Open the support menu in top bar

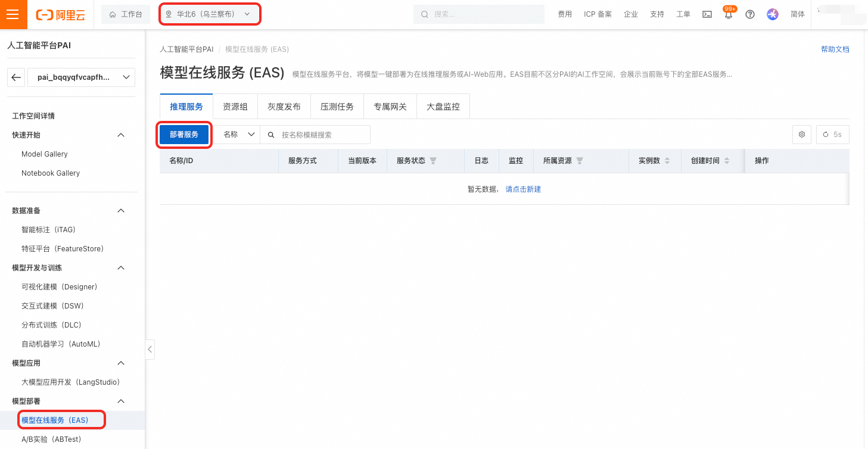tap(657, 14)
